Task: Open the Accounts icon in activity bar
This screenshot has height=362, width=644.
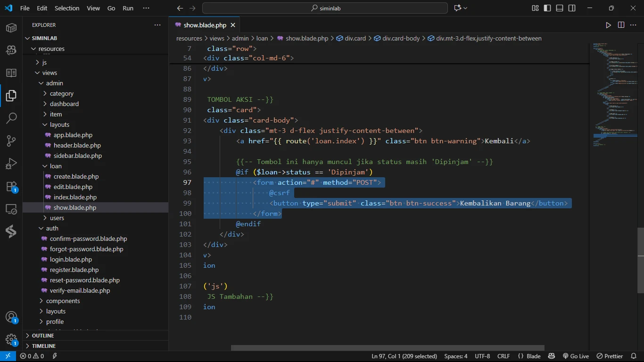Action: pyautogui.click(x=11, y=317)
